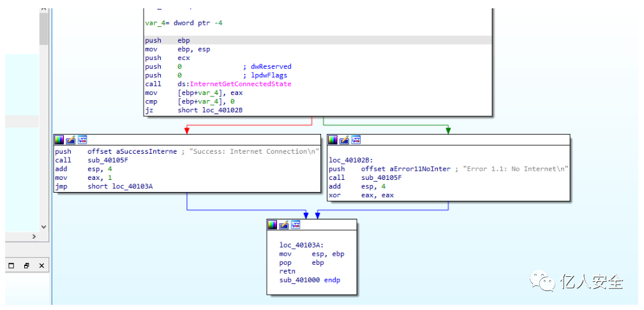
Task: Click edit-name icon on loc_40102B error node
Action: (344, 140)
